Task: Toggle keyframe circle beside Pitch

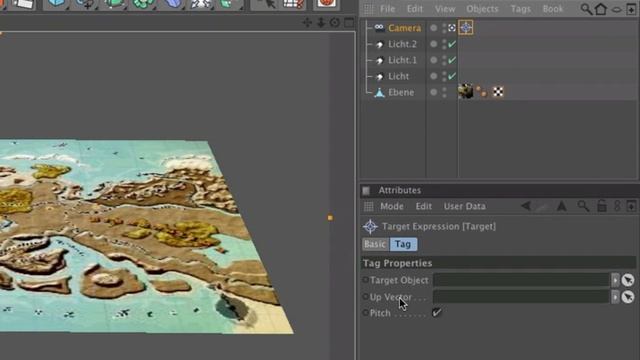Action: click(365, 313)
